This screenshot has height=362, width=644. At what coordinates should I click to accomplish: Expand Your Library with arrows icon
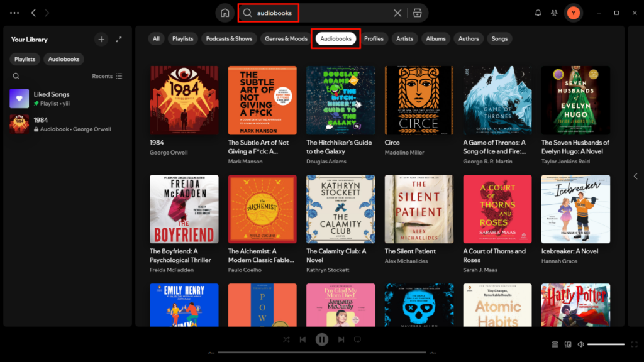(x=119, y=40)
